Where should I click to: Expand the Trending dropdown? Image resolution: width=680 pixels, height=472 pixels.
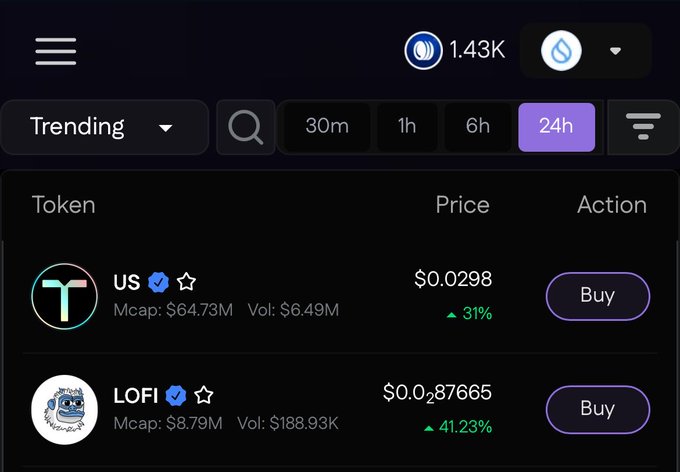coord(105,127)
